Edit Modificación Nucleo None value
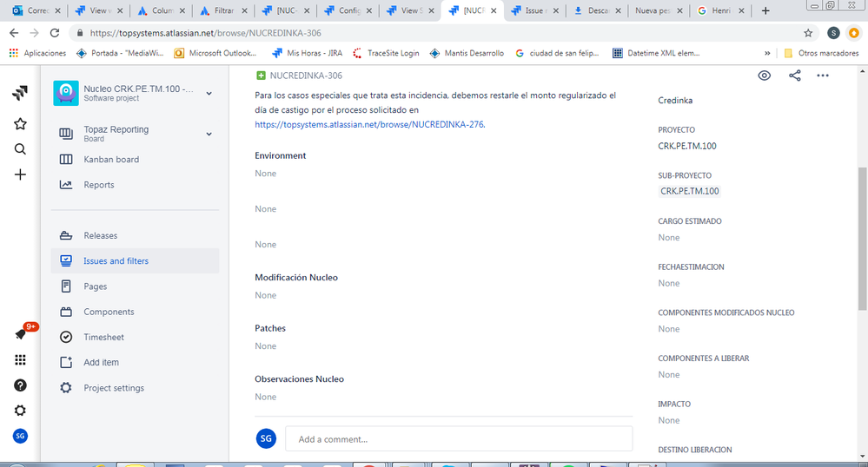Screen dimensions: 868x467 coord(266,295)
